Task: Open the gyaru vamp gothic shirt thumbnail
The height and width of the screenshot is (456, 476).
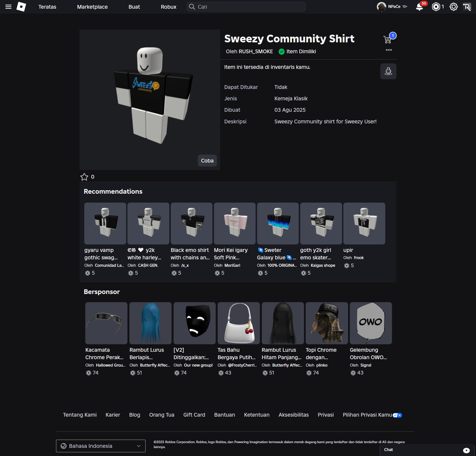Action: 105,223
